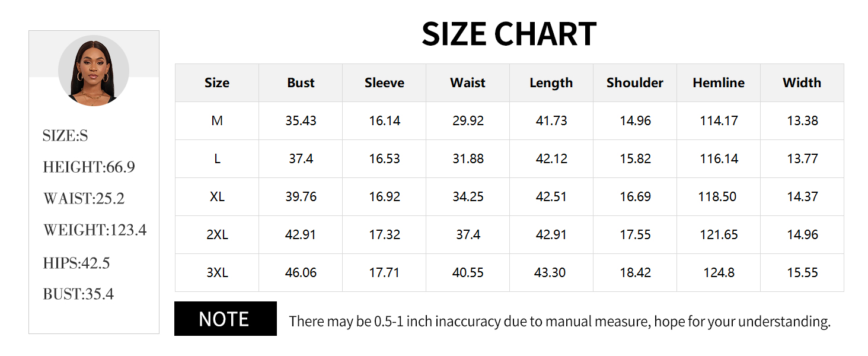
Task: Click the black NOTE label
Action: click(x=225, y=319)
